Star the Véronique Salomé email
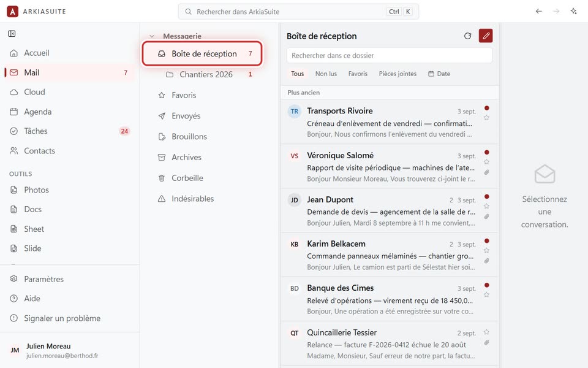 pyautogui.click(x=486, y=162)
